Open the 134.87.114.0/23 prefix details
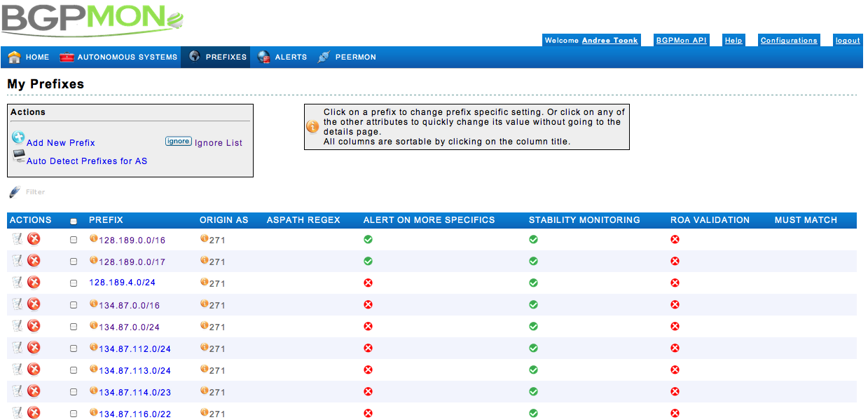The image size is (868, 420). 135,393
